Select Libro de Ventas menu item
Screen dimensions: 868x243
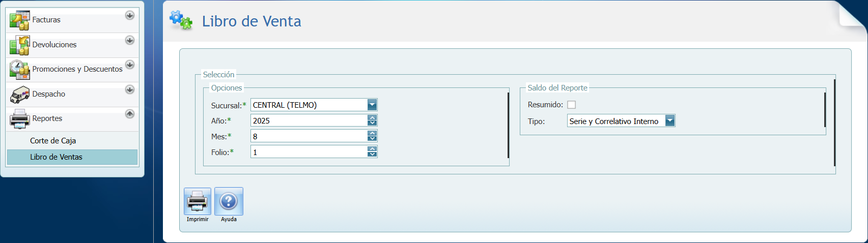56,157
